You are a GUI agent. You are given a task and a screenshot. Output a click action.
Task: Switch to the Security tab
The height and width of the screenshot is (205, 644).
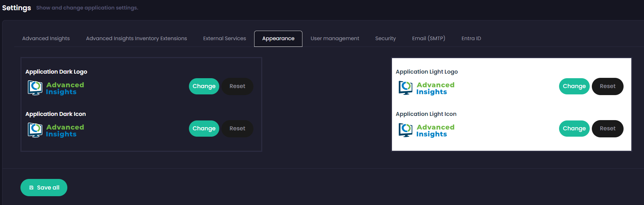click(385, 38)
